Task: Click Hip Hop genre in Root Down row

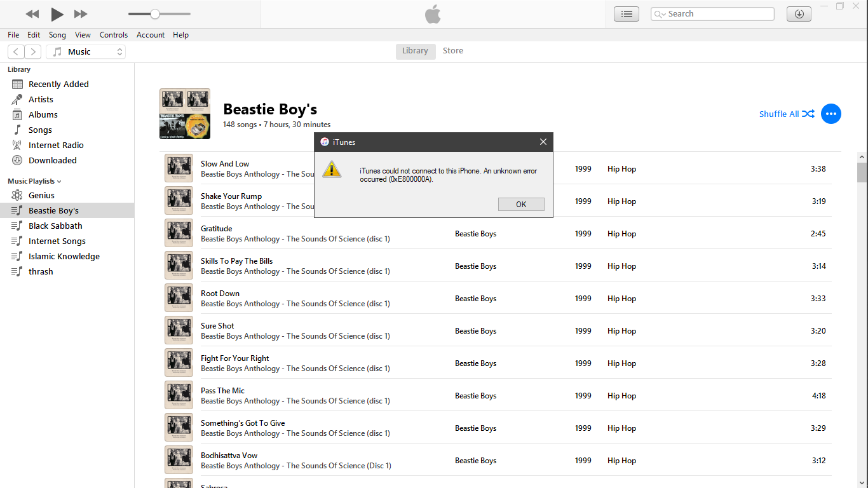Action: [621, 299]
